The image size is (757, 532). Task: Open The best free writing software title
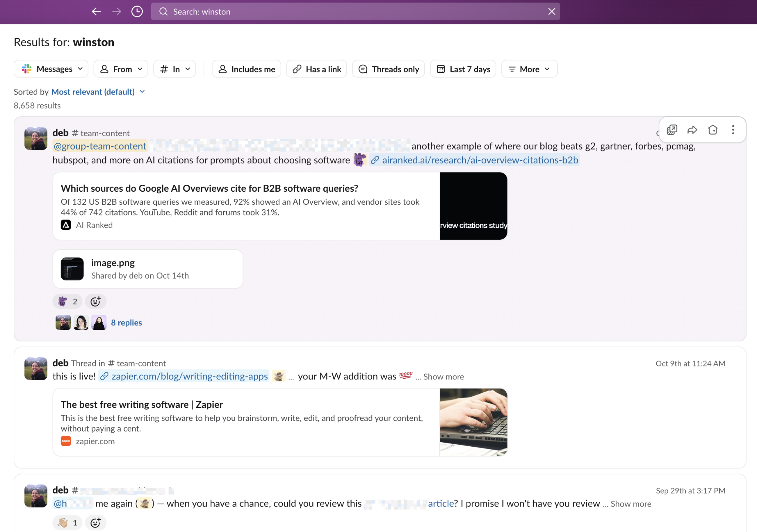pyautogui.click(x=142, y=405)
